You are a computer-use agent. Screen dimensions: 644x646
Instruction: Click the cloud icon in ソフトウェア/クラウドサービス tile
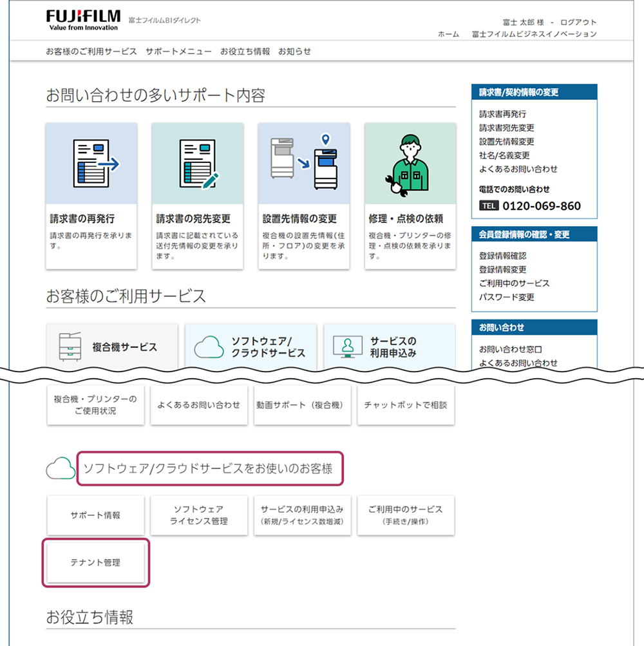[209, 347]
